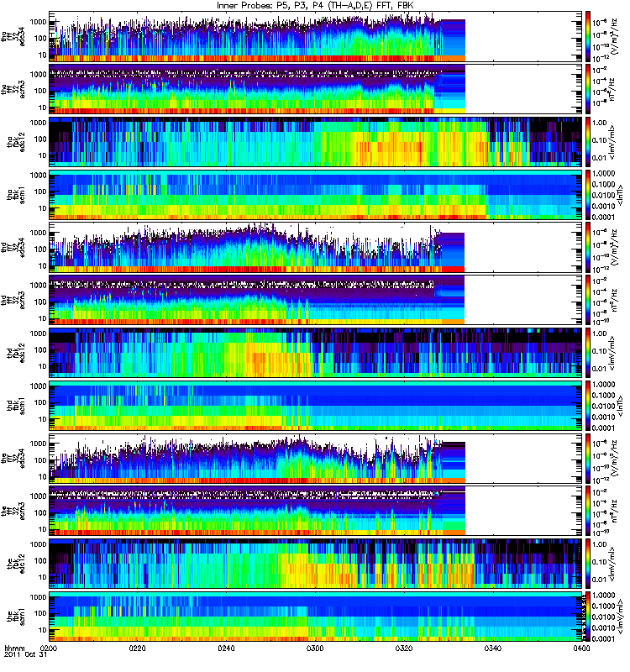Click the color bar of tha edc34 panel
This screenshot has width=630, height=672.
tap(588, 36)
